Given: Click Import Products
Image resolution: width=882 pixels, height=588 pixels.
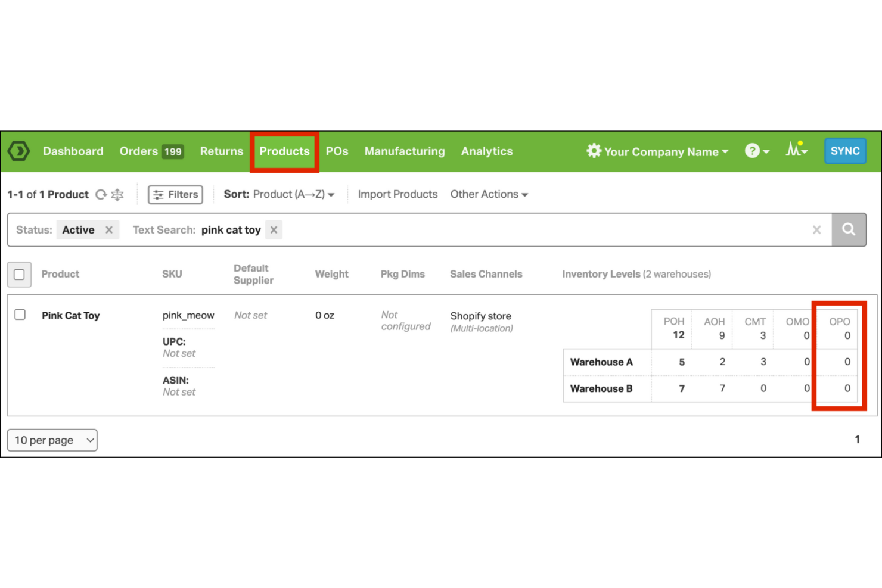Looking at the screenshot, I should 397,194.
